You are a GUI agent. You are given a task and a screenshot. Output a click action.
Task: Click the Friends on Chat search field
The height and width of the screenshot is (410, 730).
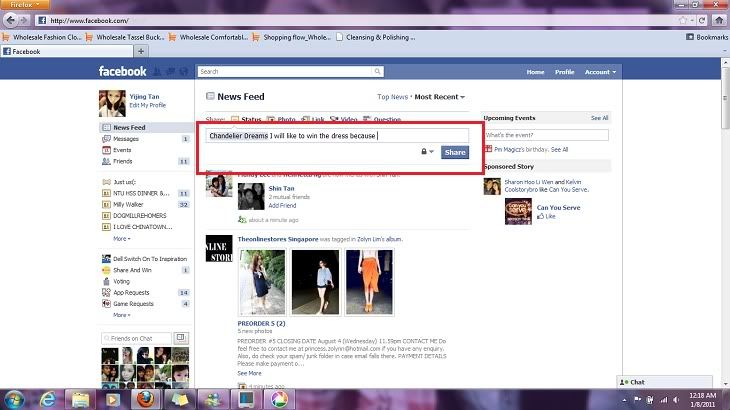pos(136,338)
